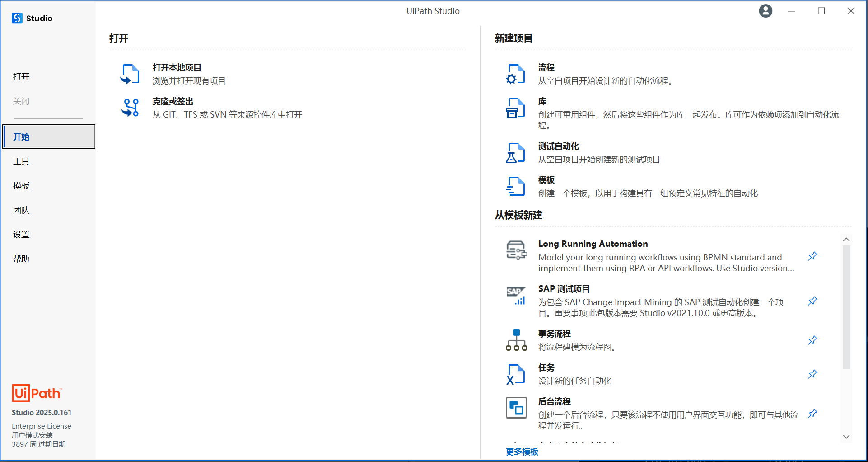The height and width of the screenshot is (462, 868).
Task: Open the 打开 sidebar menu item
Action: (21, 77)
